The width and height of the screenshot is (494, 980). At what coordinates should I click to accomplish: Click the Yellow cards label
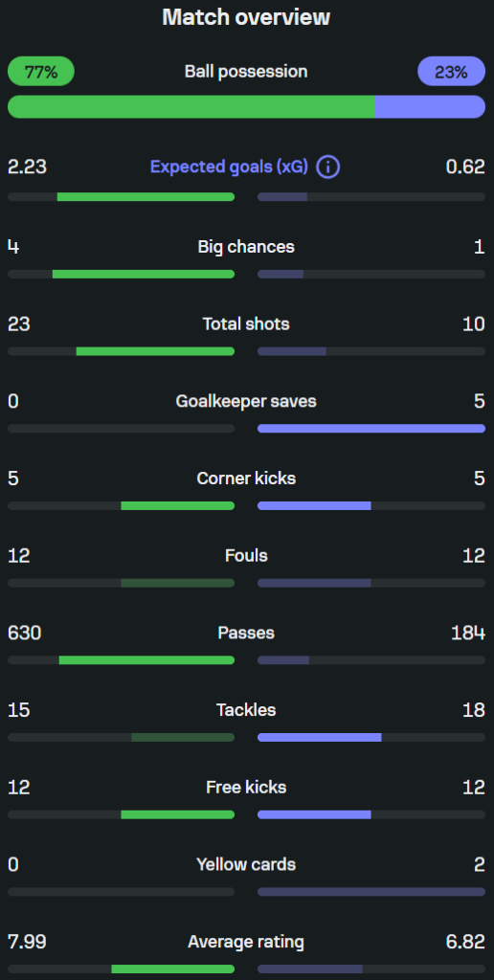pos(246,864)
